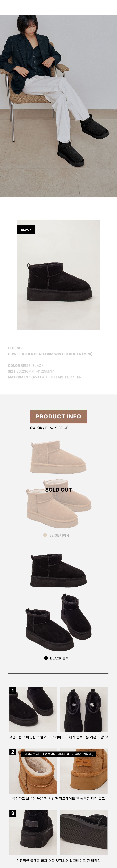Click the number 1 detail badge
This screenshot has width=117, height=868.
point(13,690)
